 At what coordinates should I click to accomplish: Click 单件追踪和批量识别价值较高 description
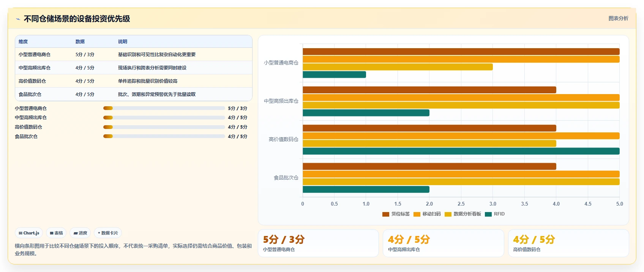pos(148,81)
